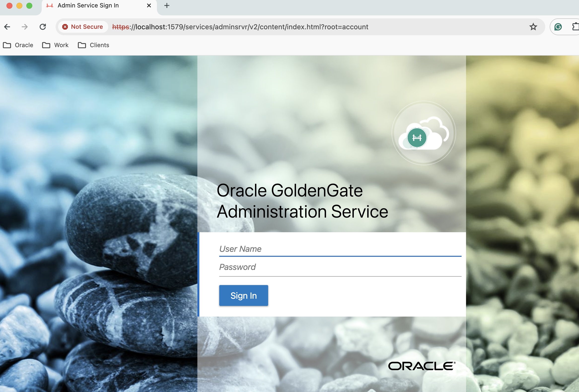Click the Sign In button
579x392 pixels.
[243, 295]
